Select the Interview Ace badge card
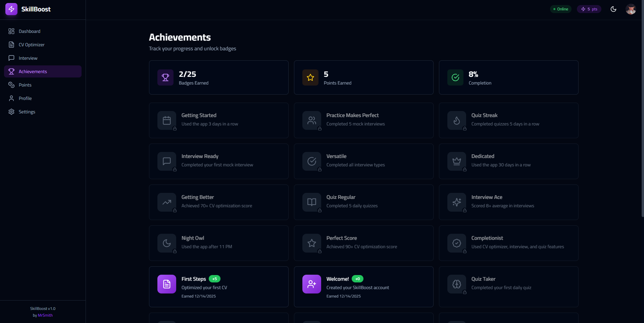644x323 pixels. 508,202
